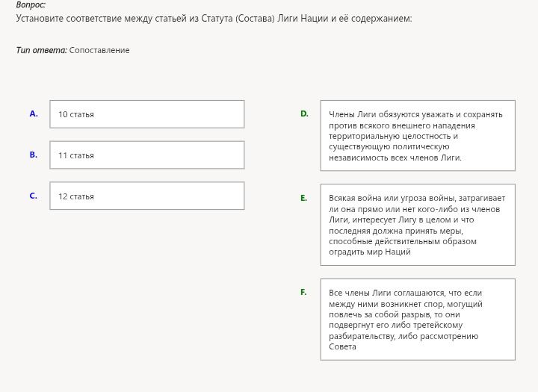538x392 pixels.
Task: Select the '10 статья' matching box
Action: click(x=147, y=114)
